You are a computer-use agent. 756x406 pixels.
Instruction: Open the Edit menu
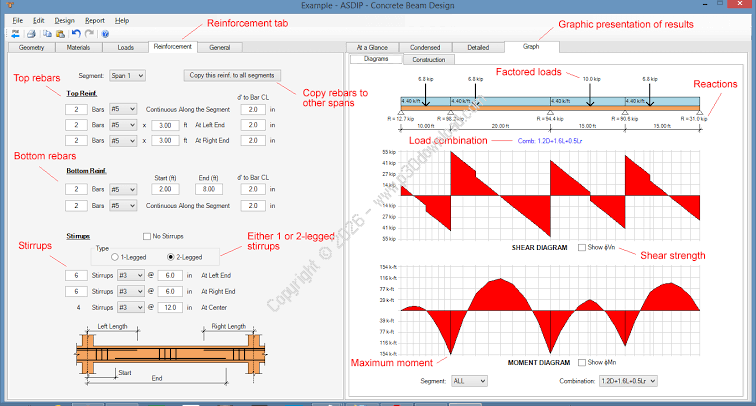(39, 21)
